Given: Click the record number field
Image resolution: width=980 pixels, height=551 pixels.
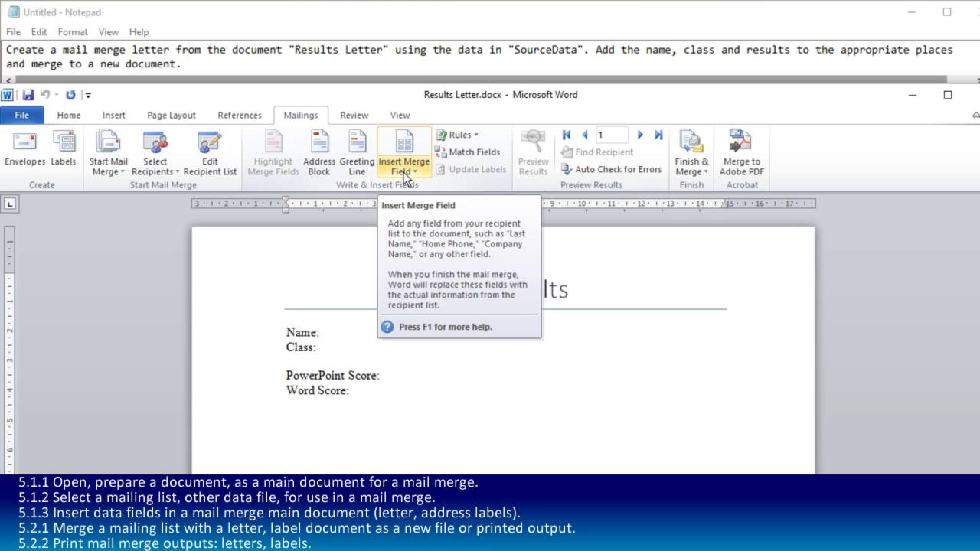Looking at the screenshot, I should 612,135.
